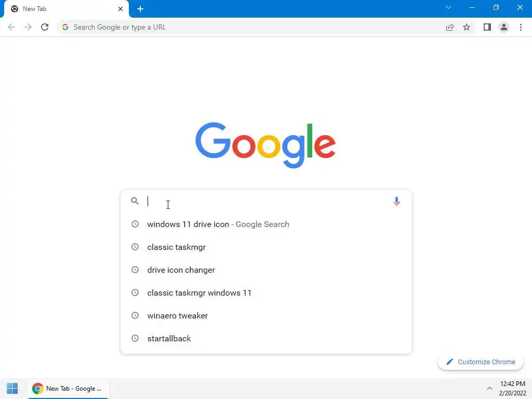The width and height of the screenshot is (532, 399).
Task: Show hidden system tray icons
Action: pyautogui.click(x=489, y=389)
